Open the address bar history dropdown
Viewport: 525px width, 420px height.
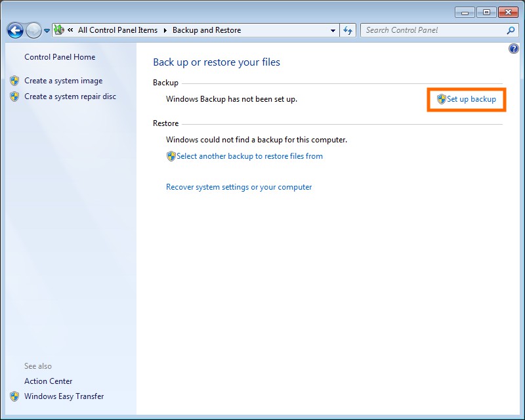click(333, 30)
